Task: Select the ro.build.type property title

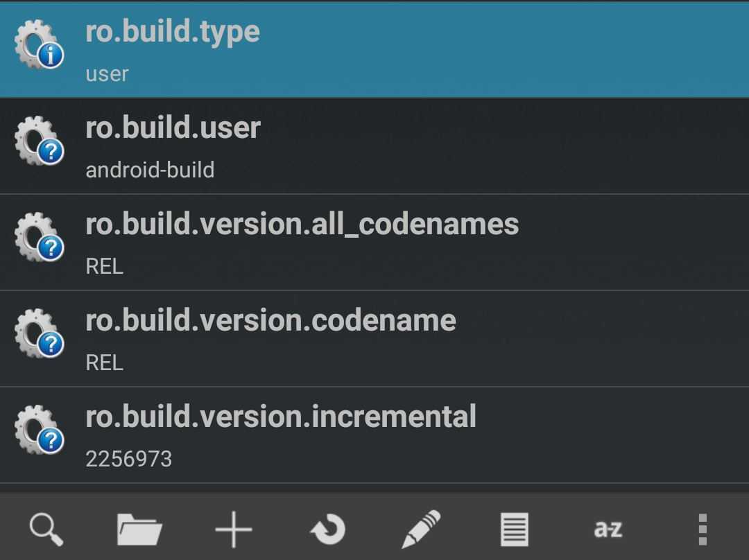Action: click(173, 32)
